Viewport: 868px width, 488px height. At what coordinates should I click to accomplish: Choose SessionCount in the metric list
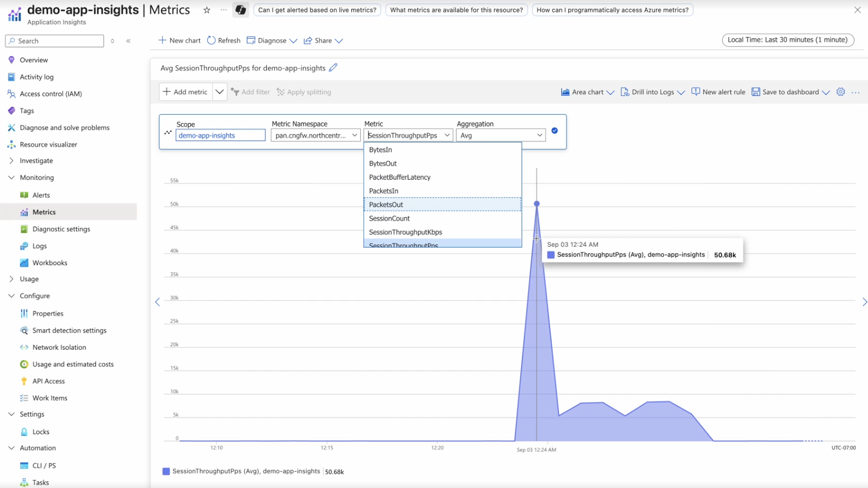point(389,218)
